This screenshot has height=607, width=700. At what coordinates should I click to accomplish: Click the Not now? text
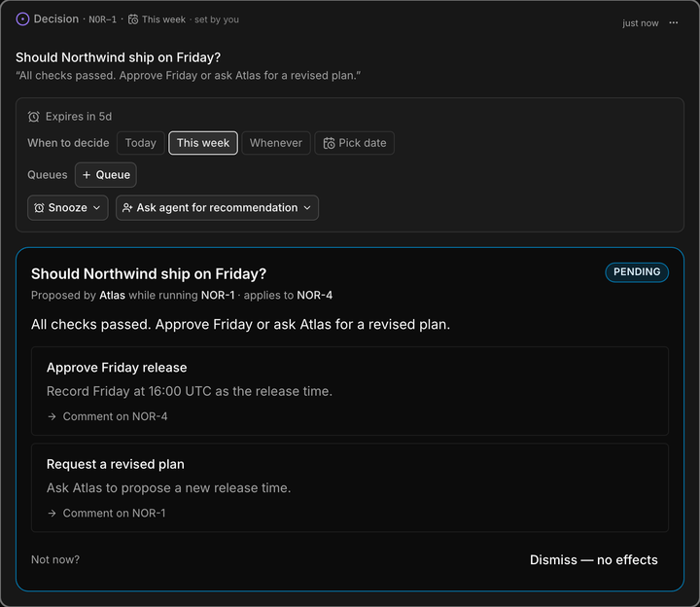(x=55, y=559)
